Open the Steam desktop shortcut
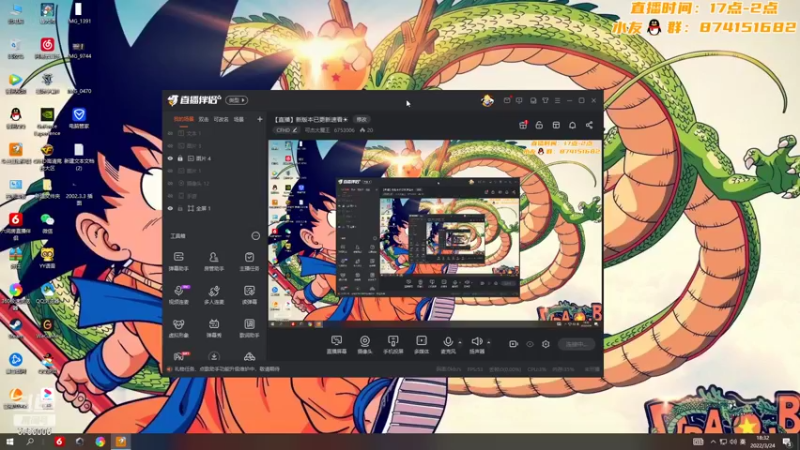 pos(15,328)
